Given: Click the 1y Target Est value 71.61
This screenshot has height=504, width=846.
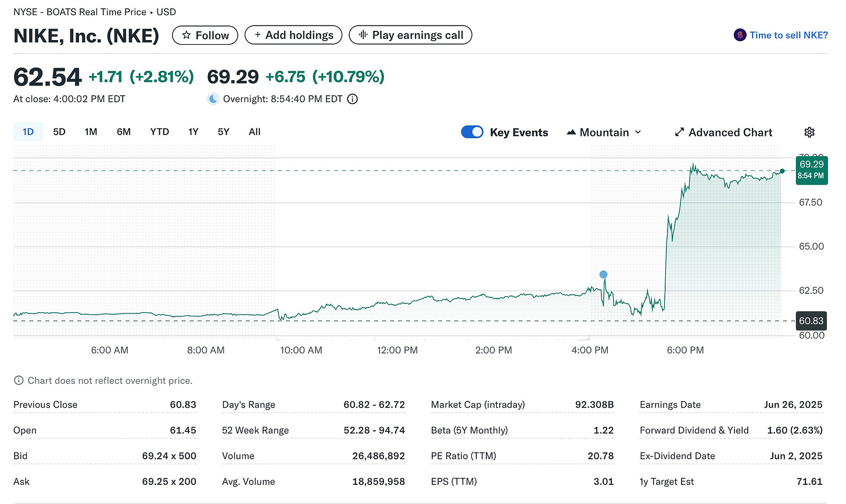Looking at the screenshot, I should [x=809, y=481].
